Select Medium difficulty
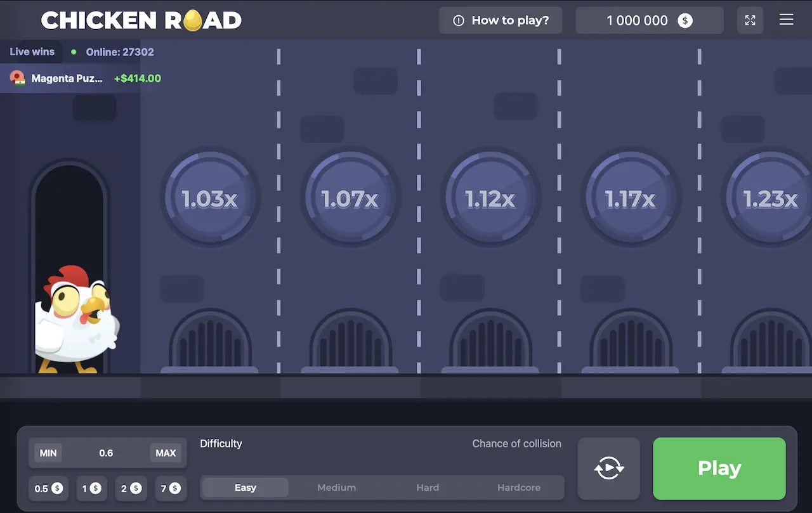The image size is (812, 513). point(336,488)
